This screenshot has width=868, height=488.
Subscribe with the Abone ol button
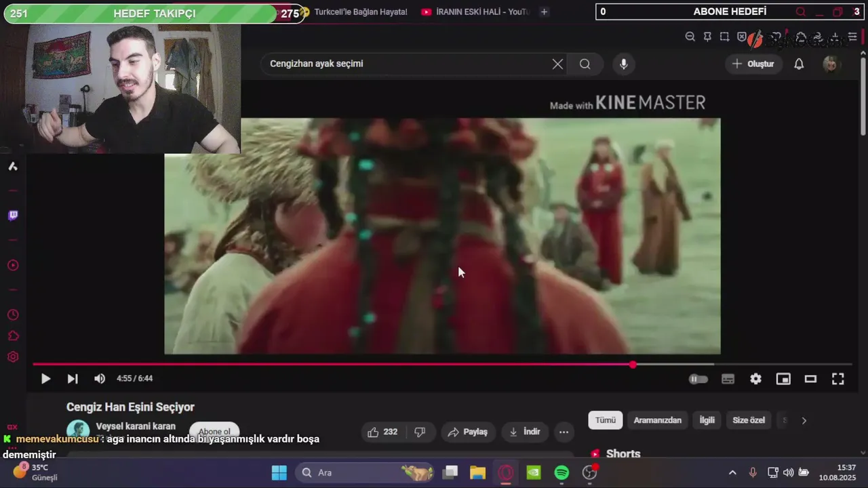point(214,432)
